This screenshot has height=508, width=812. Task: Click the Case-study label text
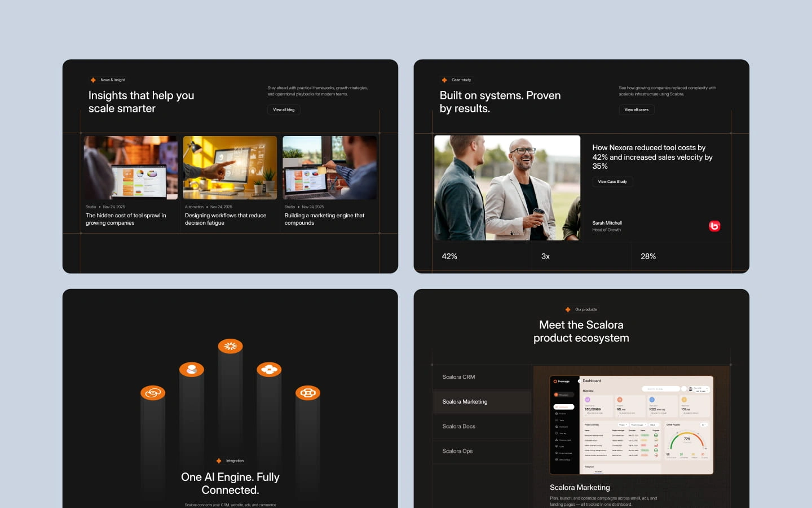tap(461, 80)
